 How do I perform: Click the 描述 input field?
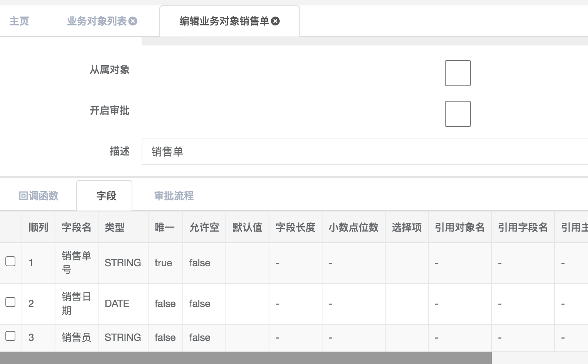click(x=365, y=152)
